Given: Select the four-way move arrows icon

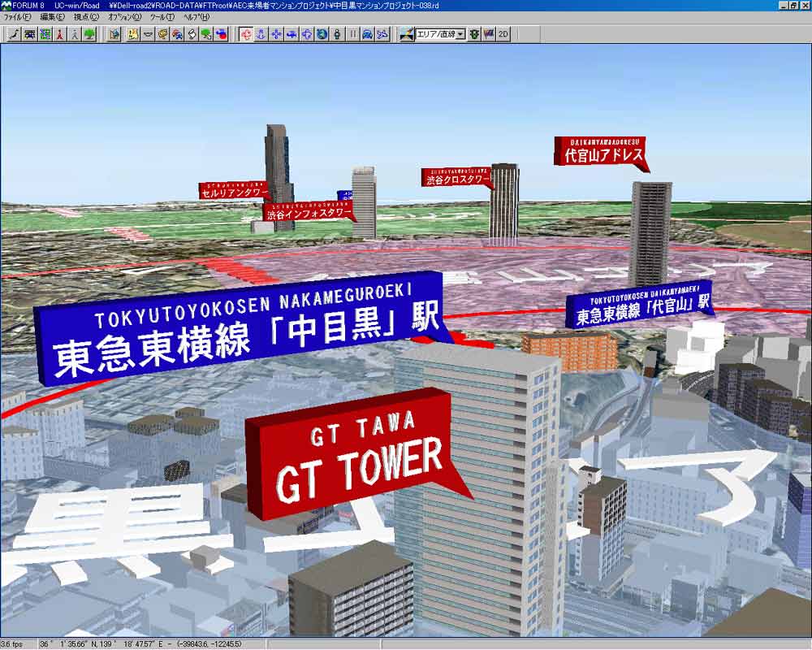Looking at the screenshot, I should click(277, 35).
